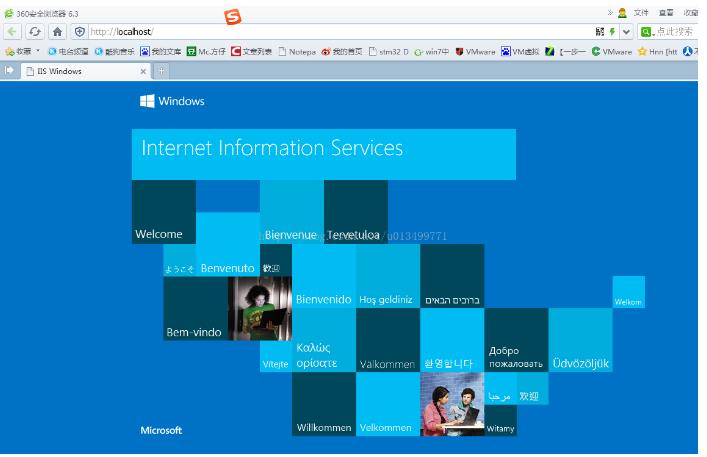The image size is (707, 457).
Task: Click the Добро пожаловать tile
Action: pos(516,340)
